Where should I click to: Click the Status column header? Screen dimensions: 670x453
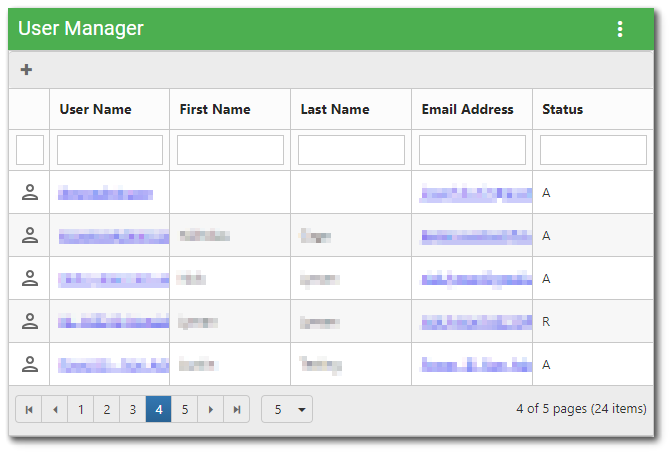(x=562, y=109)
